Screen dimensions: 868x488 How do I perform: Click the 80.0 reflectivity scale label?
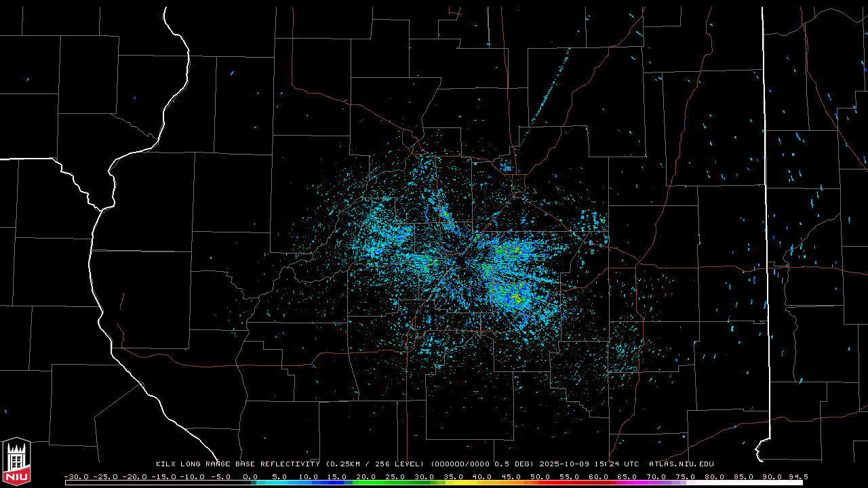714,476
